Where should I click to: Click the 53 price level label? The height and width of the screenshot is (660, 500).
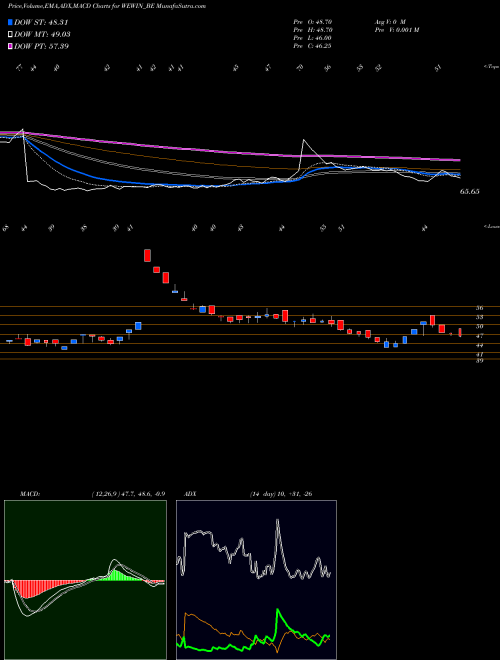pos(479,317)
